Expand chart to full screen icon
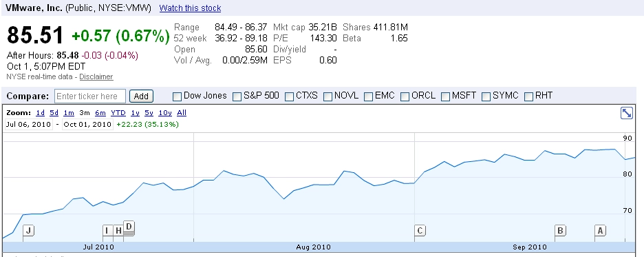The image size is (644, 257). (x=626, y=113)
